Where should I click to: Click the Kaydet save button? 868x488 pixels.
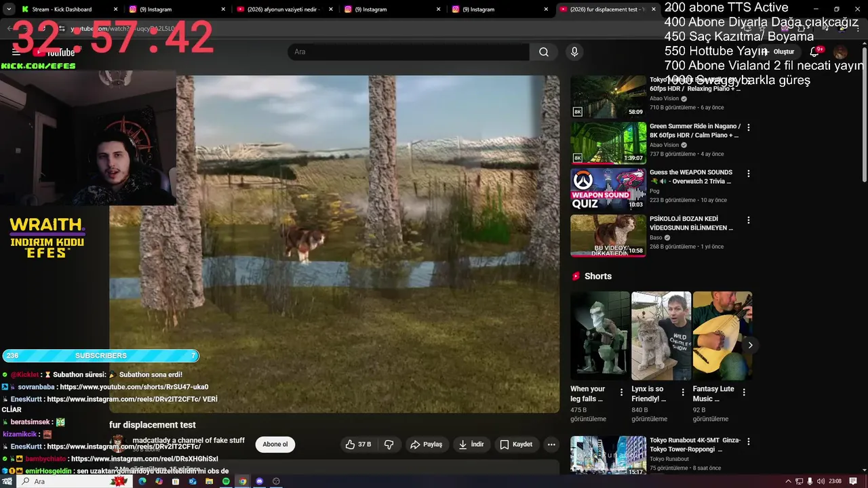[516, 445]
